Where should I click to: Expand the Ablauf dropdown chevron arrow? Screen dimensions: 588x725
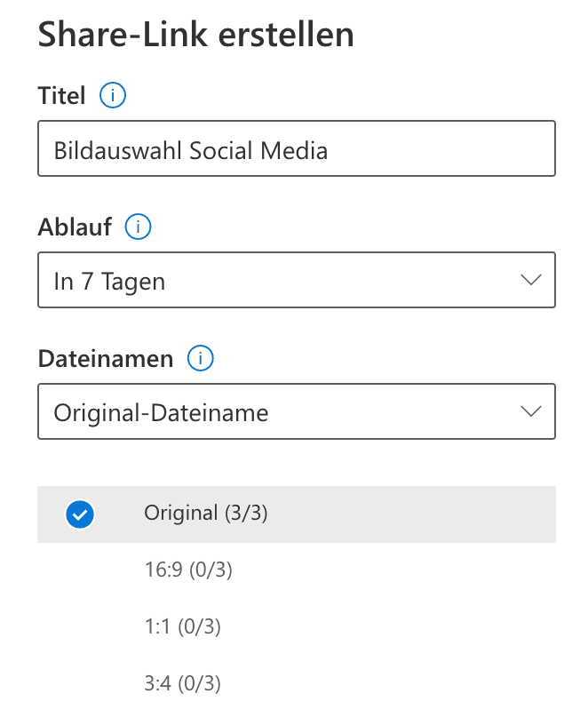click(x=530, y=281)
